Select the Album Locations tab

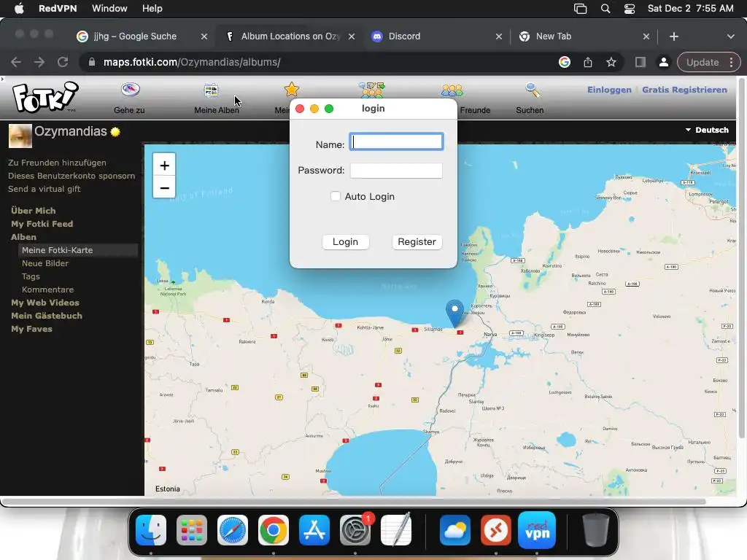click(290, 36)
